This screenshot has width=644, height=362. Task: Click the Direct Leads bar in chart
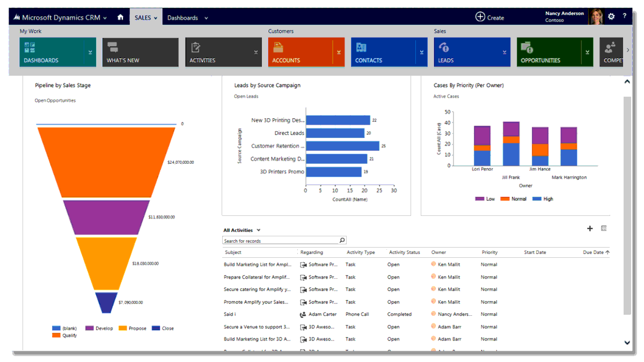335,133
